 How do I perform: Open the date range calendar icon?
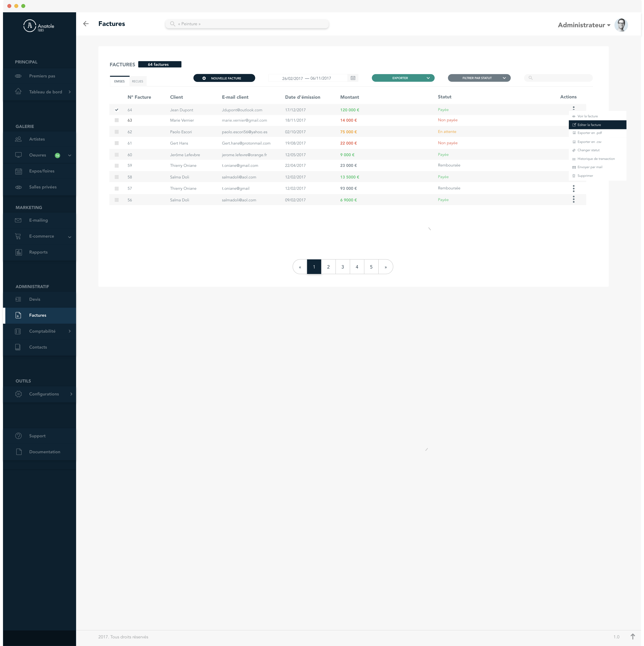(353, 78)
